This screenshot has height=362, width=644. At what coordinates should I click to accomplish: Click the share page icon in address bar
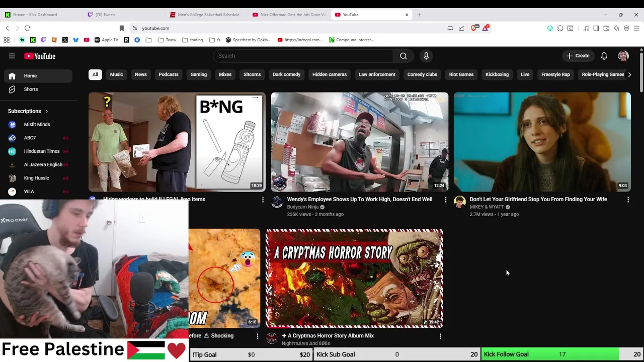pyautogui.click(x=461, y=28)
